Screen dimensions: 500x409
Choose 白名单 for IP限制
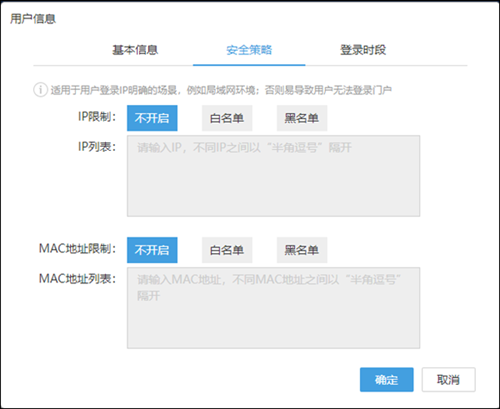[227, 118]
